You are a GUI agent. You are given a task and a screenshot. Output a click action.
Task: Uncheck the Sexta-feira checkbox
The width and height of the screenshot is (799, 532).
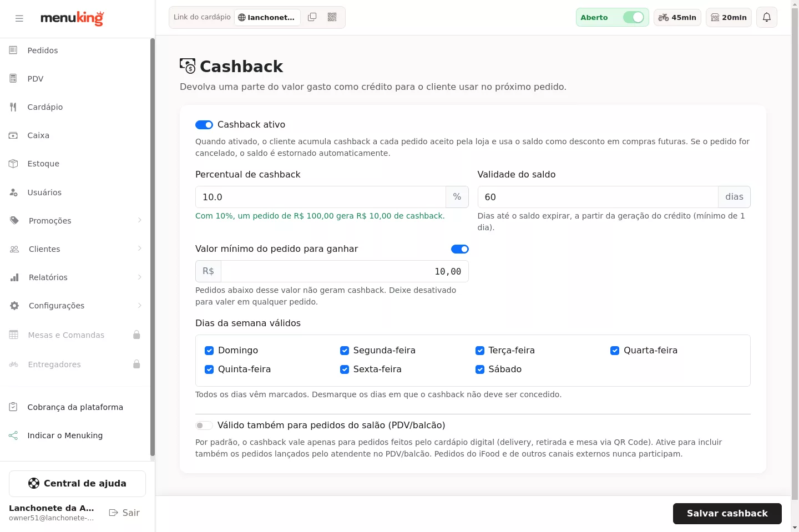(x=345, y=369)
